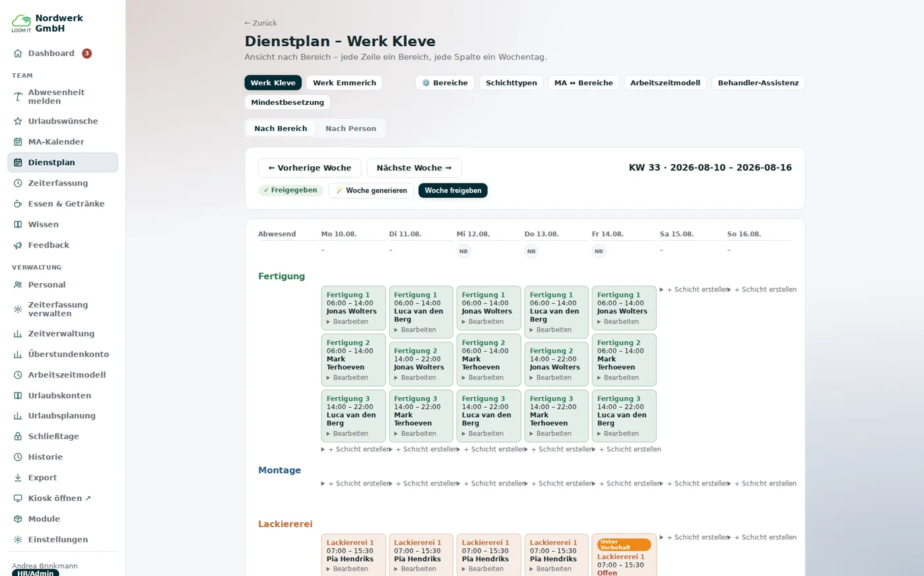Open the Schichttypen tab
The height and width of the screenshot is (576, 924).
tap(511, 83)
